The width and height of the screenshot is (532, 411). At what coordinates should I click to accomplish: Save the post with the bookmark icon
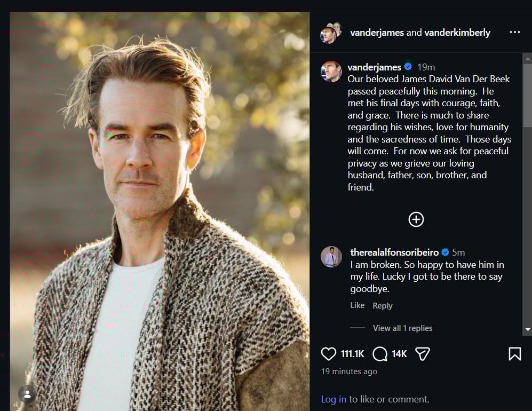point(514,353)
